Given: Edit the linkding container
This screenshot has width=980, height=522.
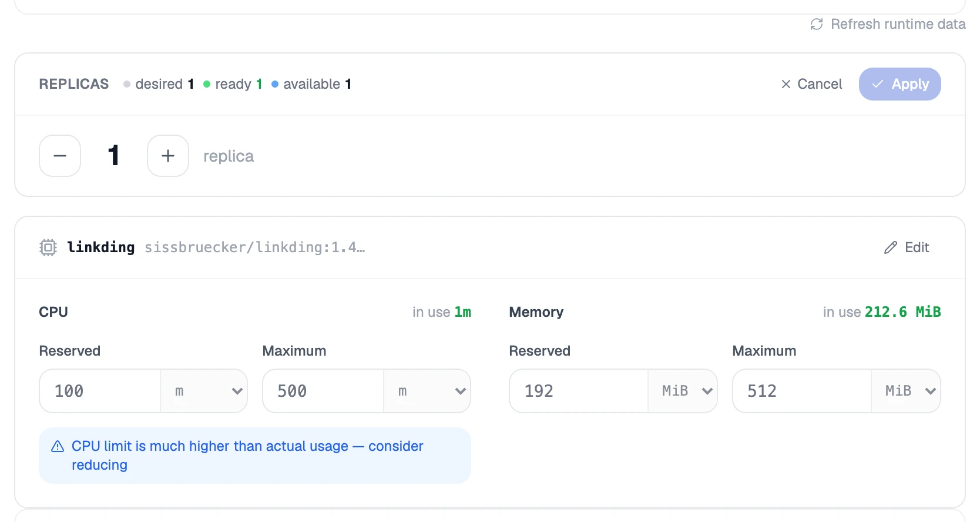Looking at the screenshot, I should pos(907,247).
